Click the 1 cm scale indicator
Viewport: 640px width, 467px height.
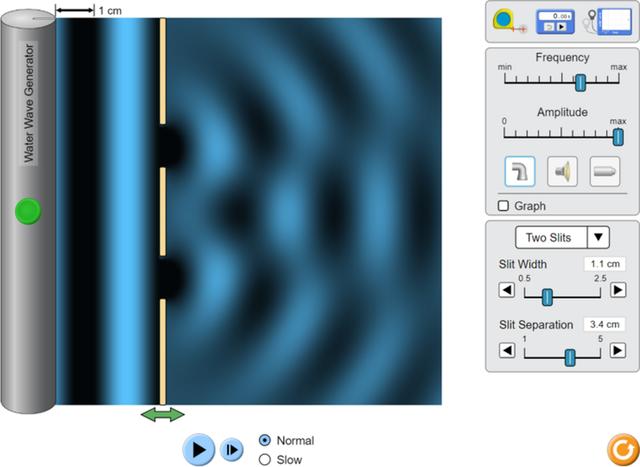tap(89, 11)
